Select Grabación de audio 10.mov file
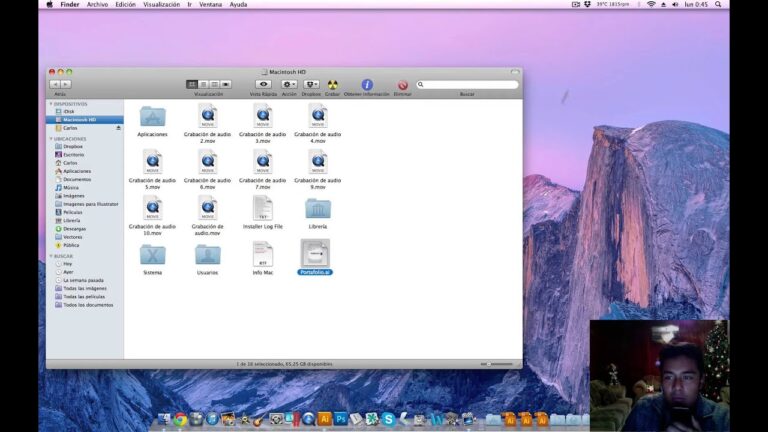768x432 pixels. [152, 208]
